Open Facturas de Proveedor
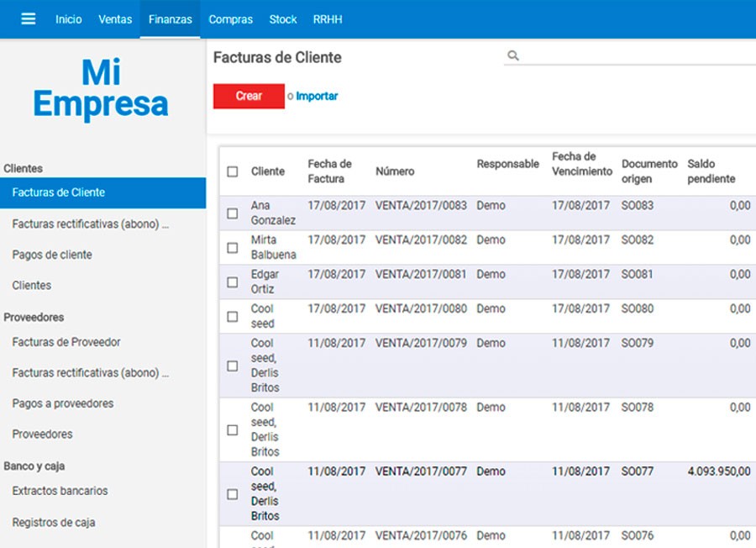 click(x=66, y=342)
